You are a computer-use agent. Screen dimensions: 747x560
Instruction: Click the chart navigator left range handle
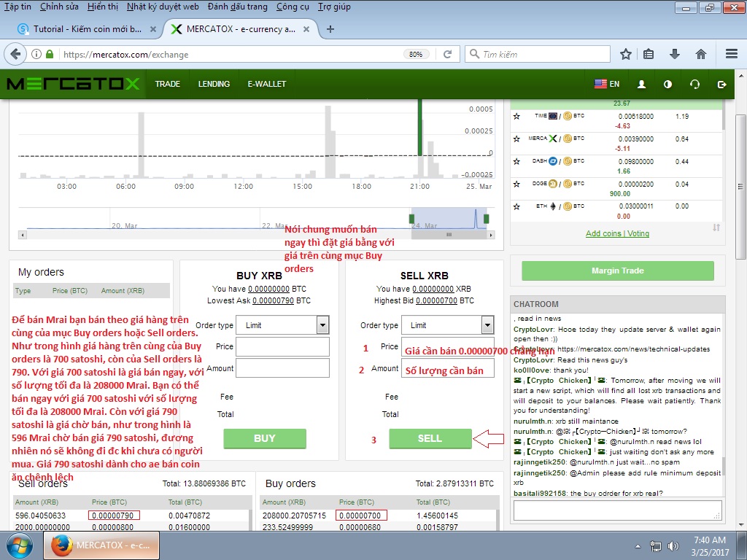(x=411, y=219)
